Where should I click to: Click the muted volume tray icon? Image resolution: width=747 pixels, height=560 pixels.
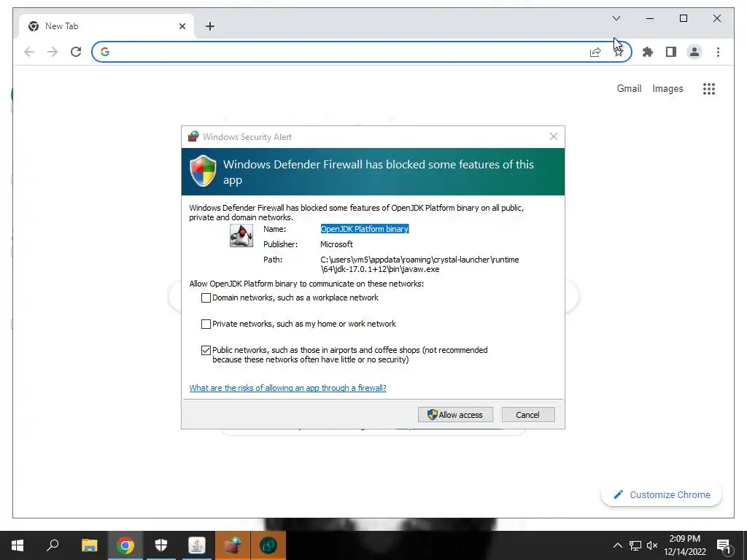(652, 545)
